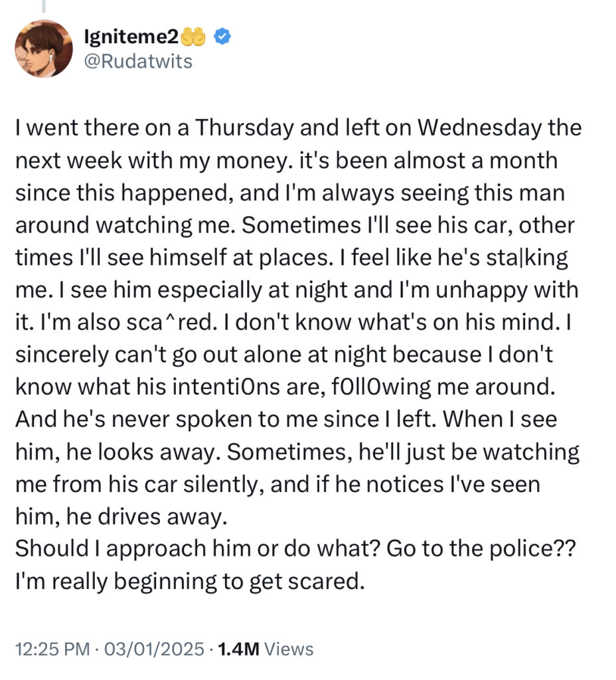Click the first line starting 'I went there'
This screenshot has width=616, height=680.
(298, 128)
